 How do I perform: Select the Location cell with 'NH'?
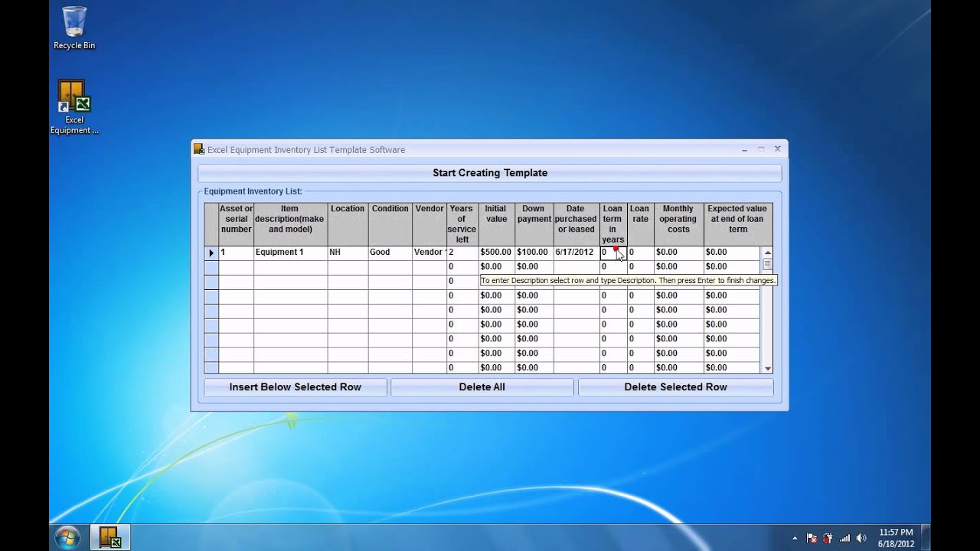348,253
